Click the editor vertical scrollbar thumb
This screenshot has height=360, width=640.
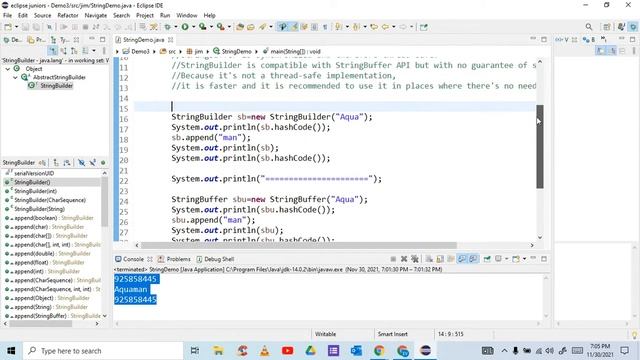pyautogui.click(x=540, y=147)
